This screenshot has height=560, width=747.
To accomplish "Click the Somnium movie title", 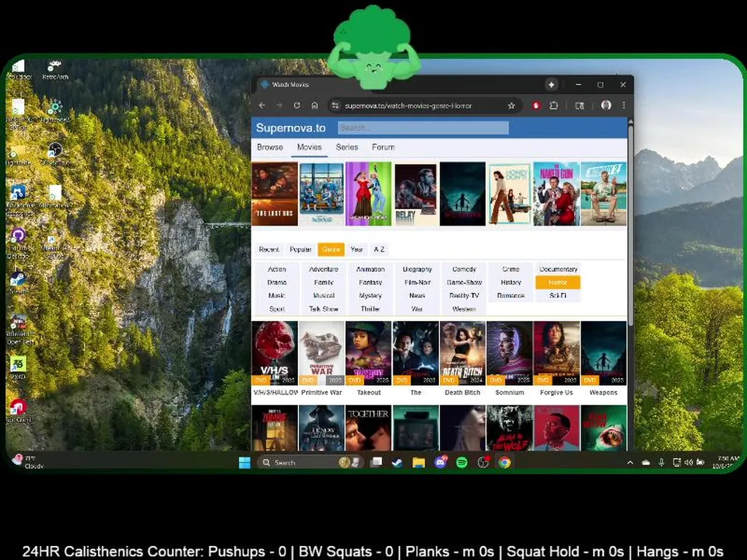I will coord(510,392).
